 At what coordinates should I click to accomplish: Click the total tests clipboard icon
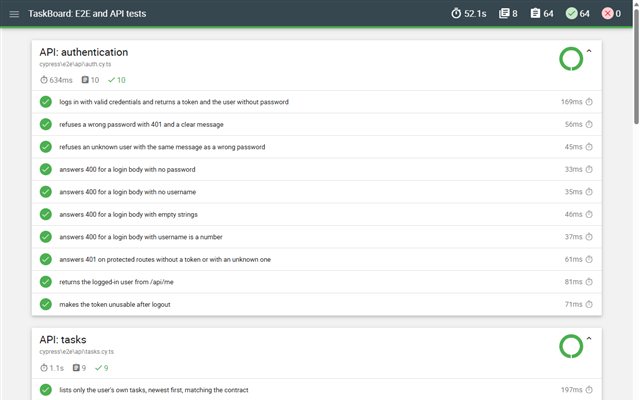(535, 13)
